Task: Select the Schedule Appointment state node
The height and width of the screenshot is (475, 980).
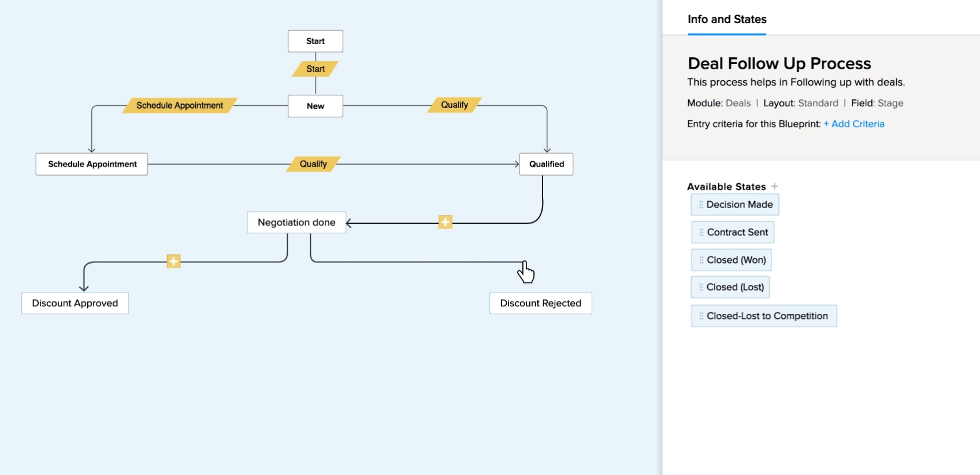Action: 92,164
